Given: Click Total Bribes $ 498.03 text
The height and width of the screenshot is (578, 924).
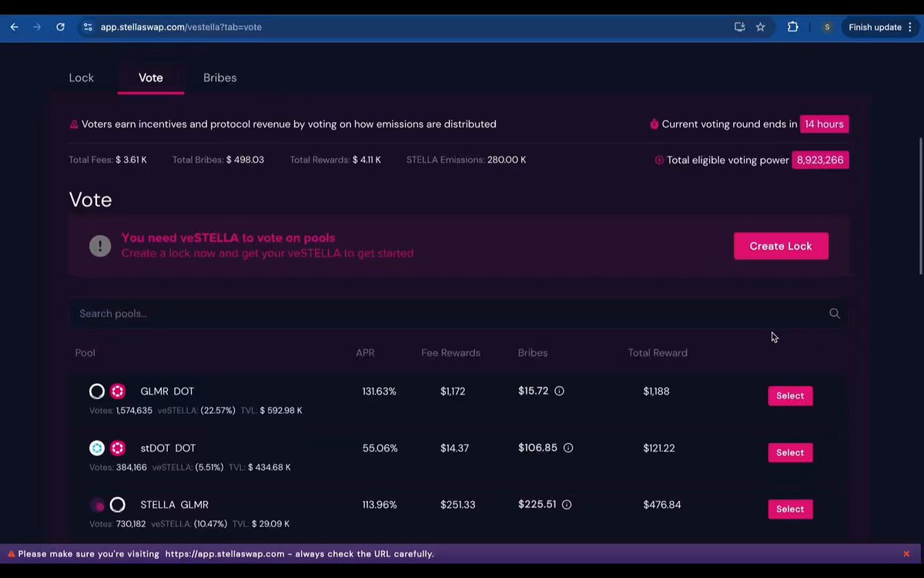Looking at the screenshot, I should point(218,160).
